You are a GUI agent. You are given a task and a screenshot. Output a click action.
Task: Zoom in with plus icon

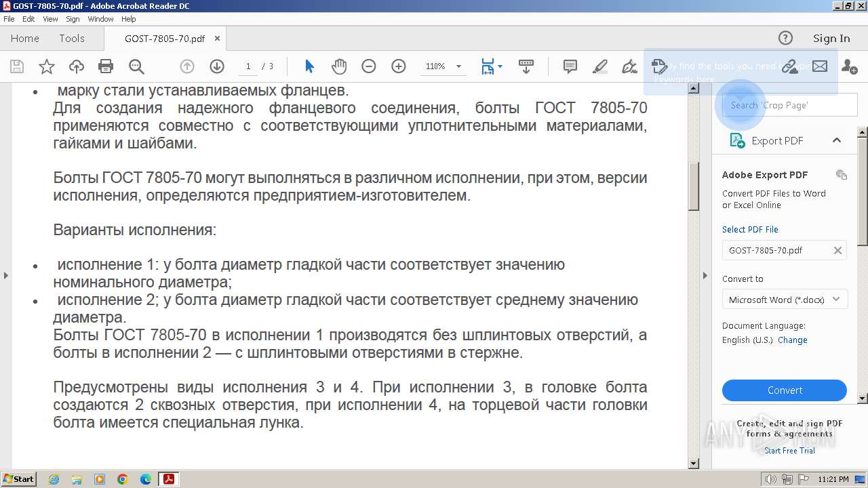(x=399, y=66)
